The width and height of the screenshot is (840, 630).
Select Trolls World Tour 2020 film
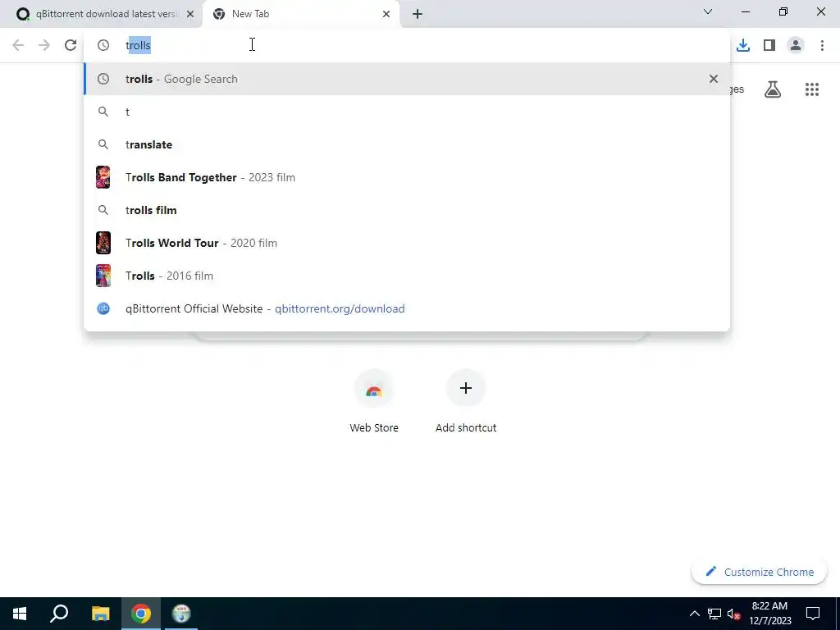point(407,243)
